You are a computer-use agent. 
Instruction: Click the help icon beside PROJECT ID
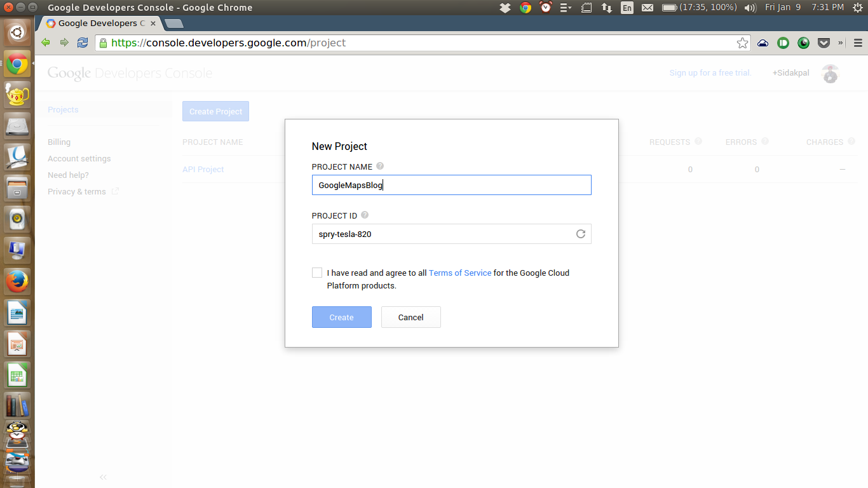click(x=365, y=215)
